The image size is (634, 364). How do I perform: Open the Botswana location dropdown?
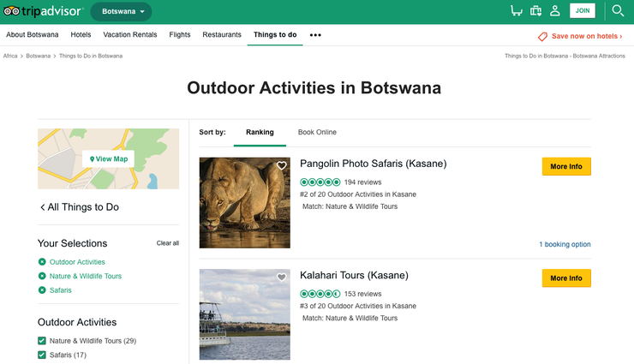[x=121, y=12]
